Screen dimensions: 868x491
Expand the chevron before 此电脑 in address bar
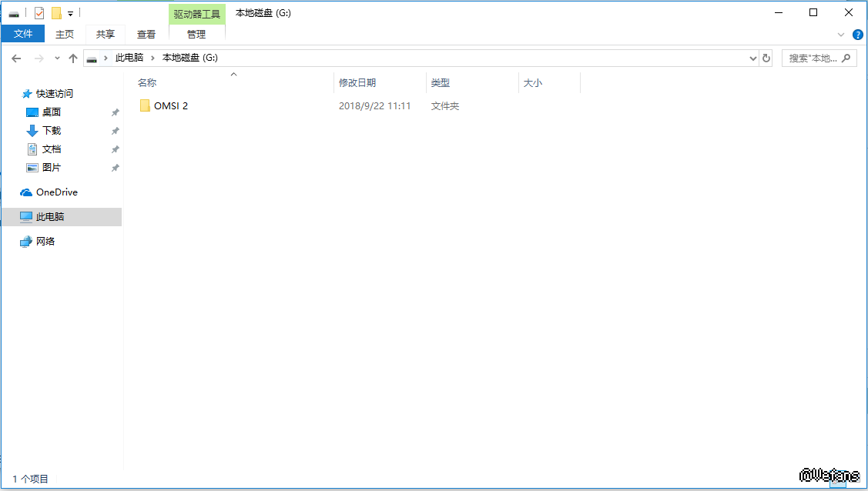coord(106,58)
